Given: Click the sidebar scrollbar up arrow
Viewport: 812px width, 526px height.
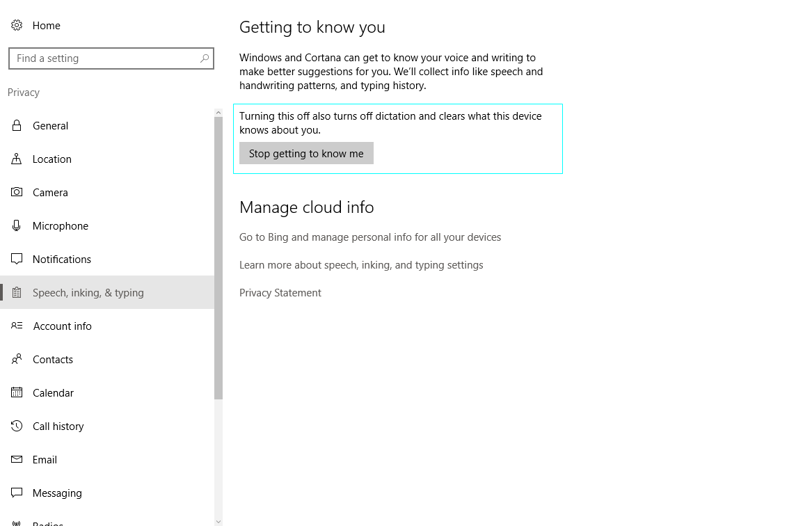Looking at the screenshot, I should (218, 112).
